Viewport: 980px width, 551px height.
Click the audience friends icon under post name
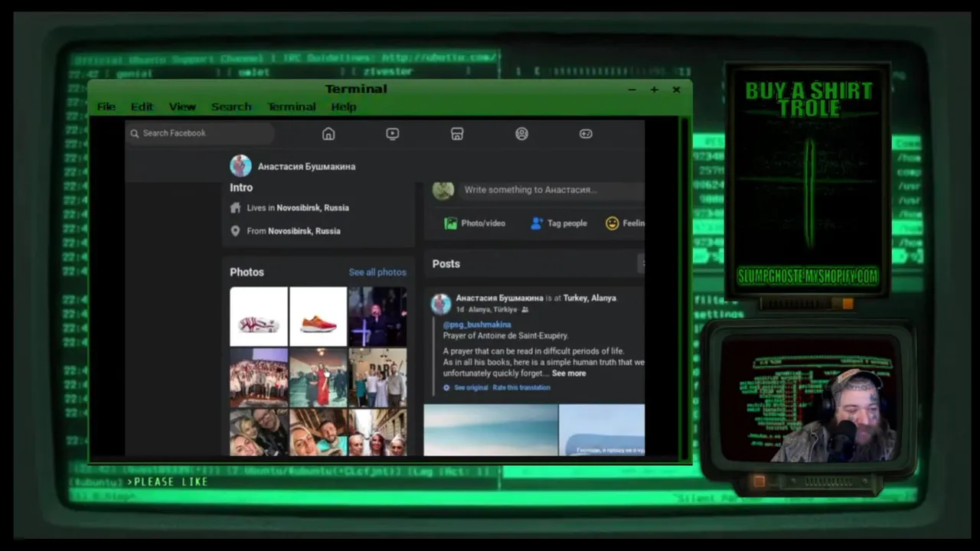click(524, 310)
